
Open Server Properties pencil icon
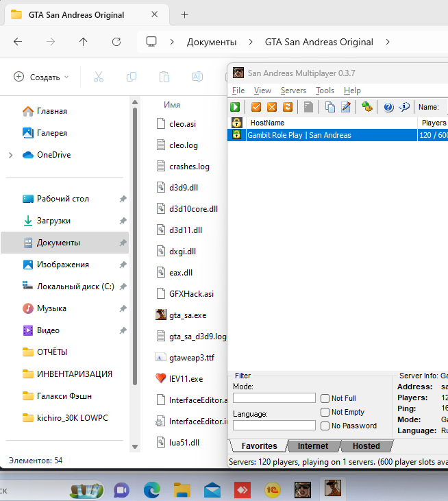pos(346,107)
